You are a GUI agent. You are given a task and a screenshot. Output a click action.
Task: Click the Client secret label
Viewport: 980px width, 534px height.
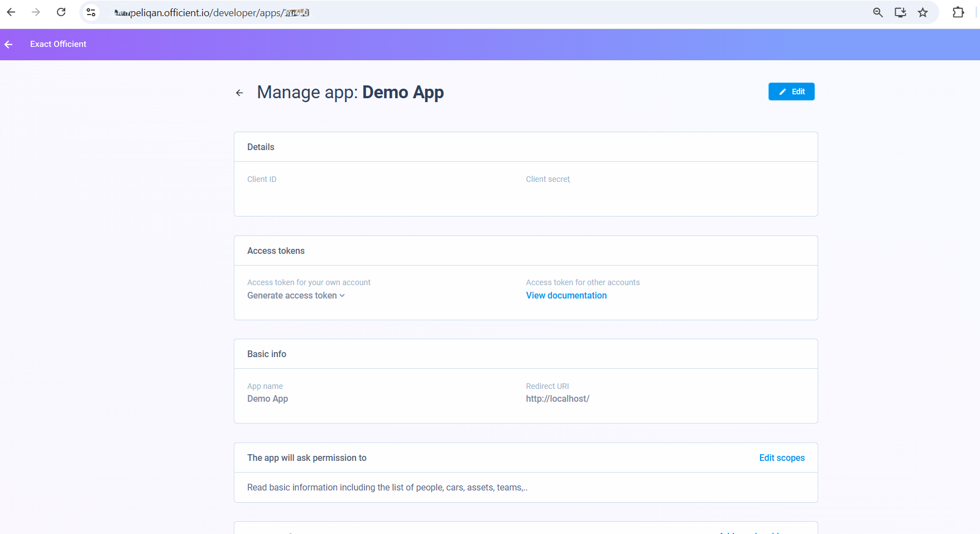tap(548, 179)
